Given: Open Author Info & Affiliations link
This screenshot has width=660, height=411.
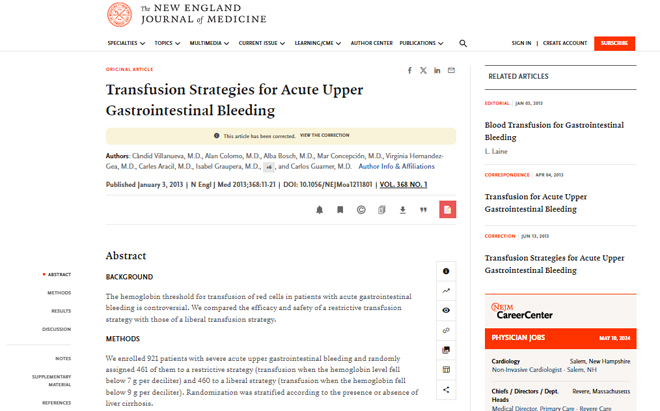Looking at the screenshot, I should pyautogui.click(x=397, y=166).
